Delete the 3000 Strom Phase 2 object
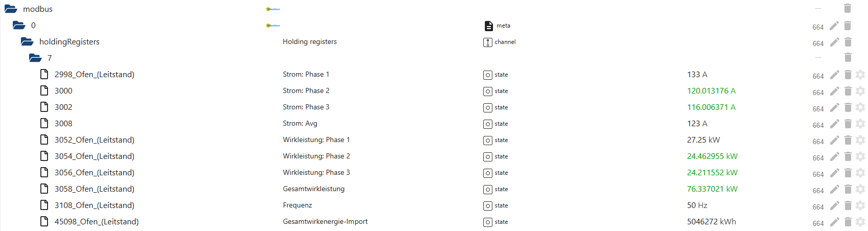868x231 pixels. 848,91
